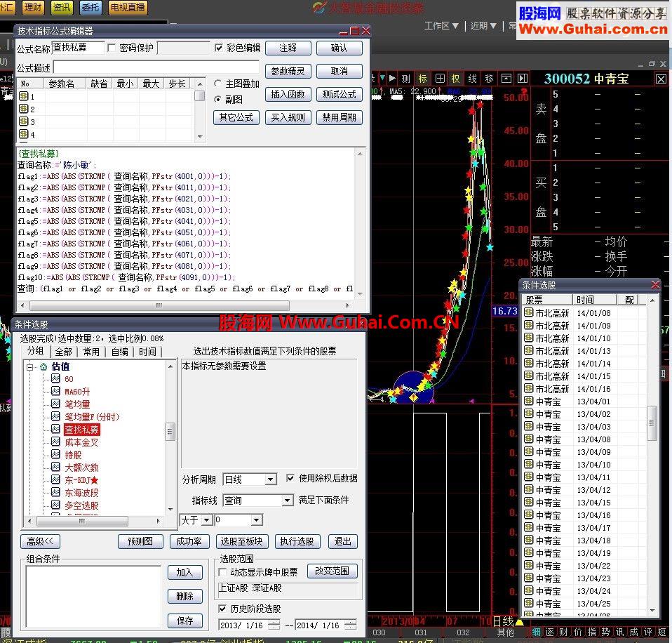The image size is (672, 643).
Task: Open the 分析周期 日线 dropdown
Action: pyautogui.click(x=271, y=479)
